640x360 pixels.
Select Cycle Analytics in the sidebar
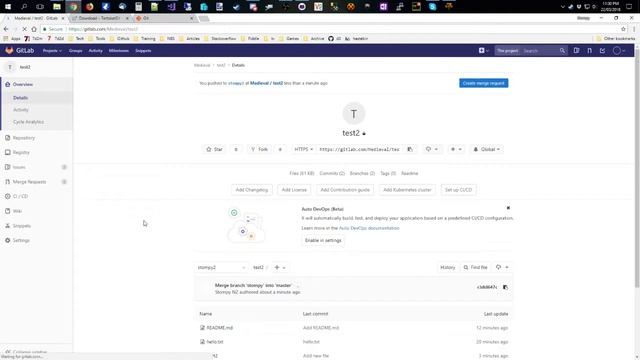(29, 122)
